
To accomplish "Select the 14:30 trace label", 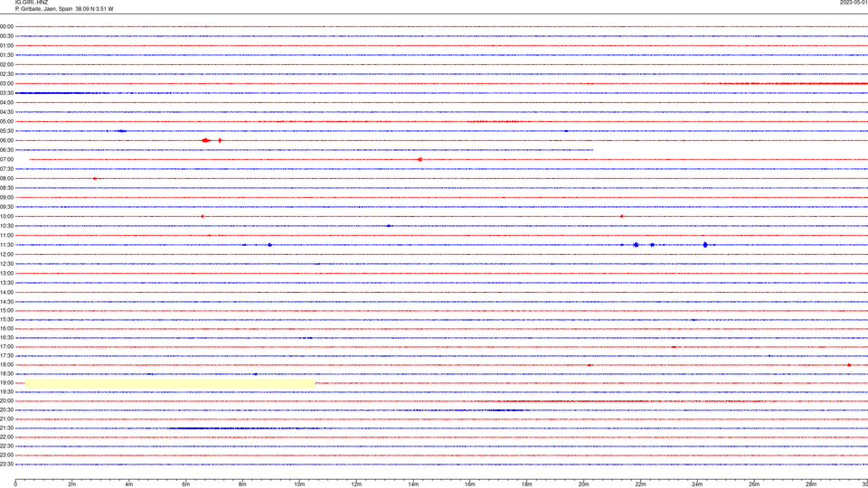I will (x=6, y=302).
